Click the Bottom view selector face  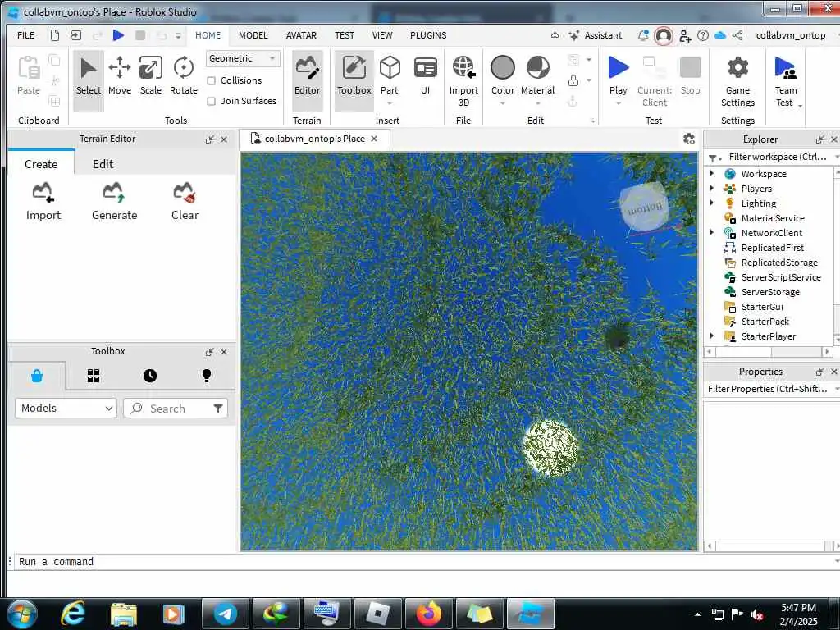click(645, 208)
